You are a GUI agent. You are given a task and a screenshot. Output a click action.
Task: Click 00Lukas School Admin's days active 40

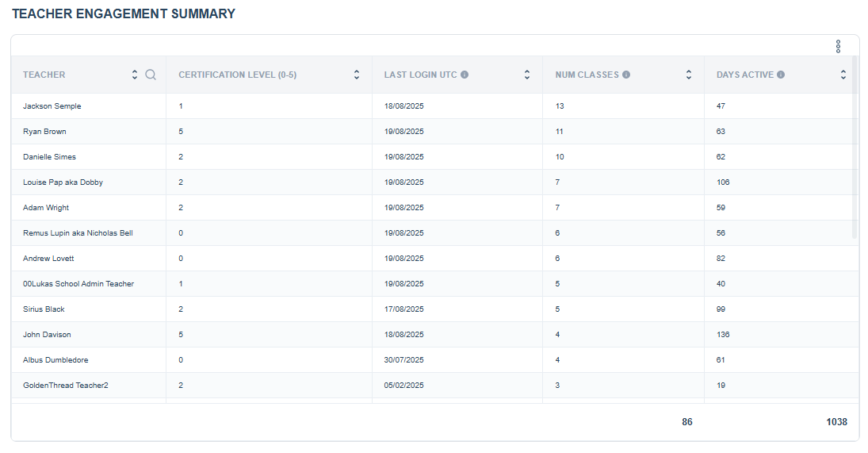click(x=721, y=284)
